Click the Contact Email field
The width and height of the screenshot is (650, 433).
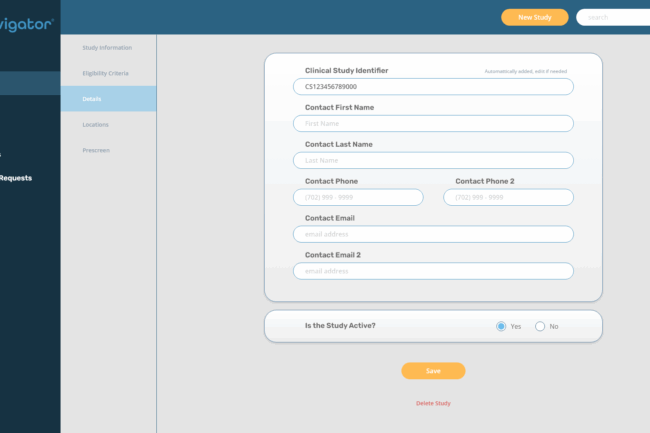[433, 234]
